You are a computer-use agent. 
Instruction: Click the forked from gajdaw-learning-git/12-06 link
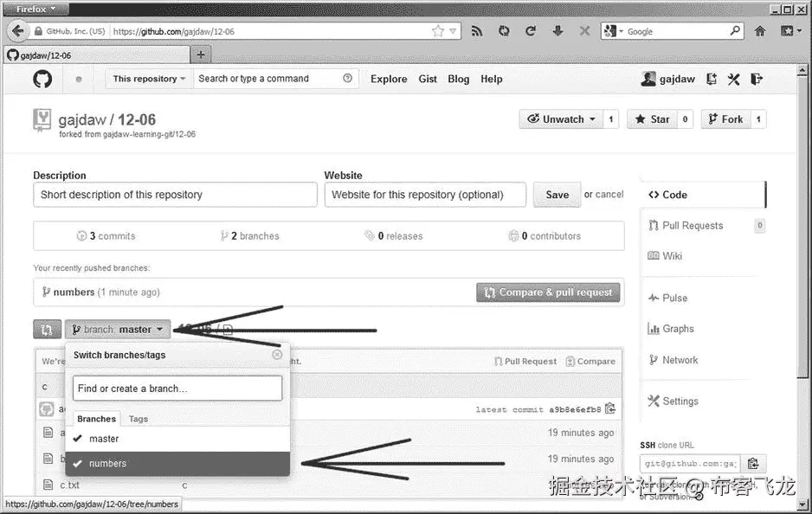pyautogui.click(x=127, y=134)
